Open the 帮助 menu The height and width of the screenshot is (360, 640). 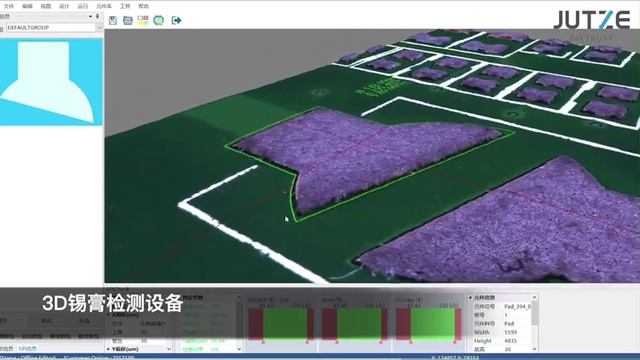click(x=144, y=6)
